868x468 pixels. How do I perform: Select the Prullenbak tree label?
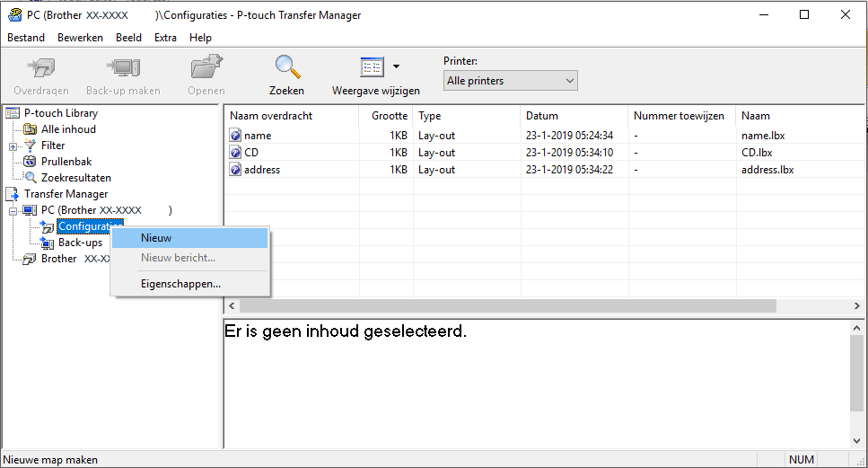pos(66,162)
